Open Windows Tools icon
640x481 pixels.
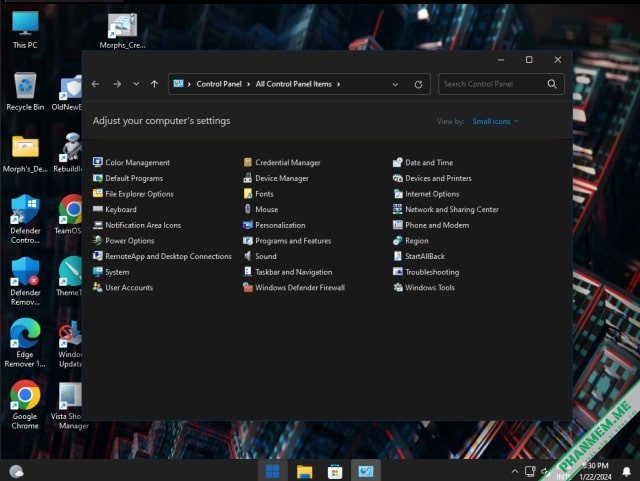click(398, 287)
